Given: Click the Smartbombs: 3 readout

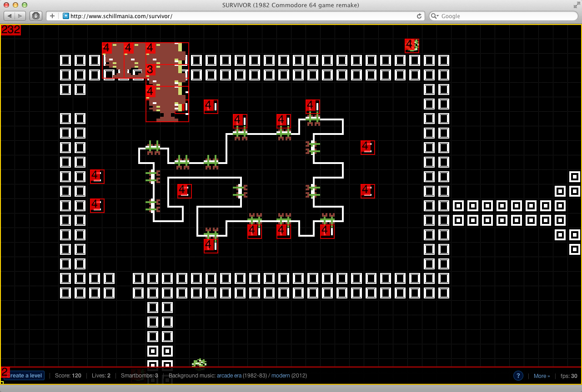Looking at the screenshot, I should (x=140, y=376).
